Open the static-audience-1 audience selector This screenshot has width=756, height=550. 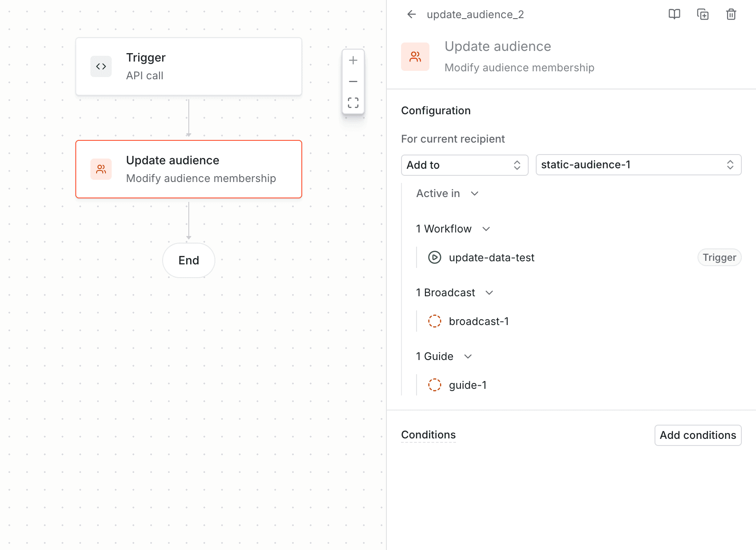(638, 165)
